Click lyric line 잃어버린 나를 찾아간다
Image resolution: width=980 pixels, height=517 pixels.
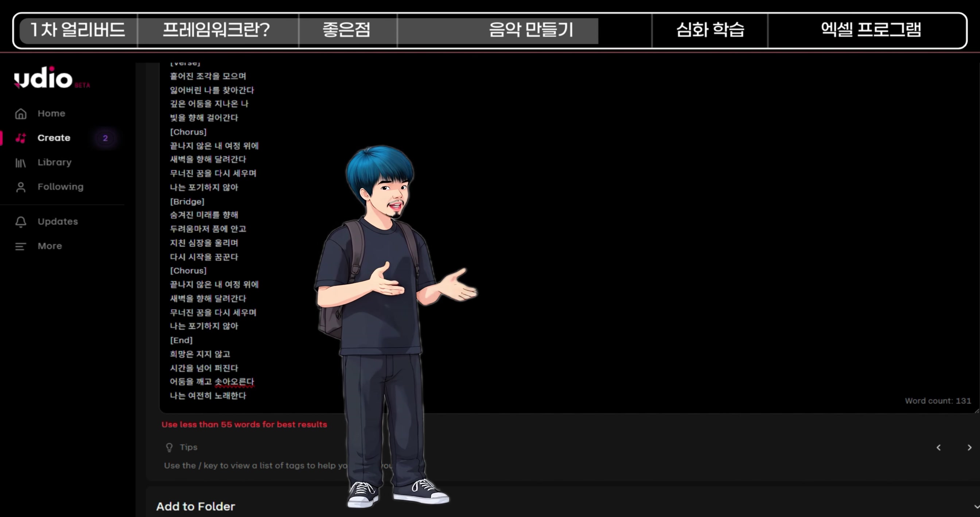212,90
